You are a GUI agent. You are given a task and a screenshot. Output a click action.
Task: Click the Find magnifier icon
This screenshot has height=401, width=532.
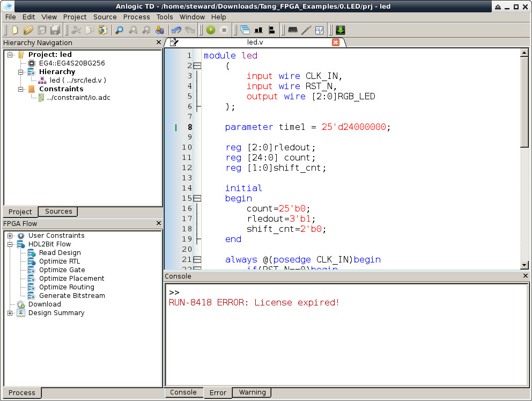click(x=119, y=30)
